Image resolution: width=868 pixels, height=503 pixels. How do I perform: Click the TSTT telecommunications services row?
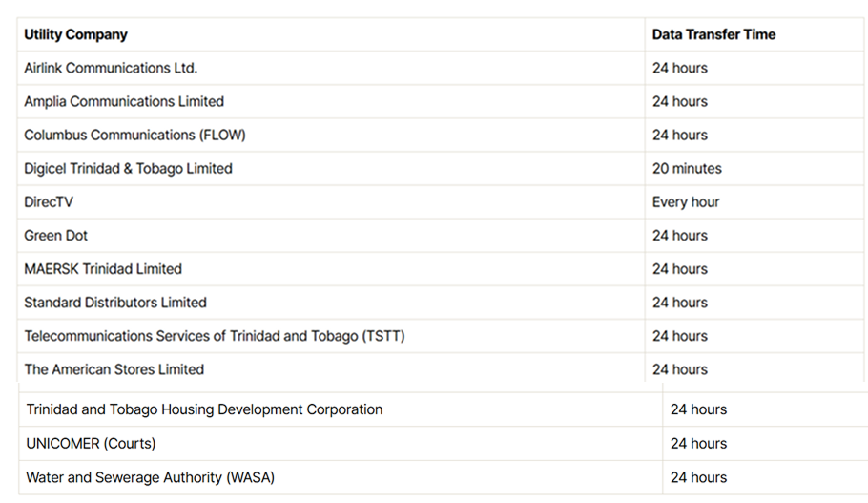point(215,335)
